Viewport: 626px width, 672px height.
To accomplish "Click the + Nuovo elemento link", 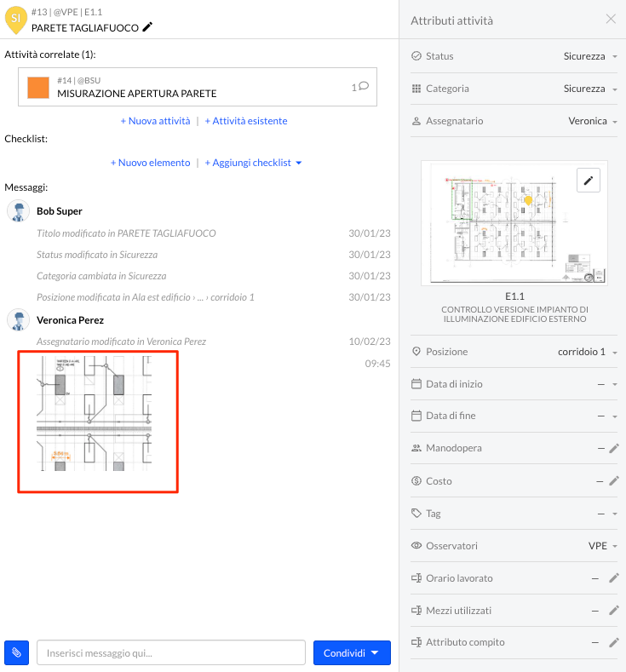I will point(151,163).
